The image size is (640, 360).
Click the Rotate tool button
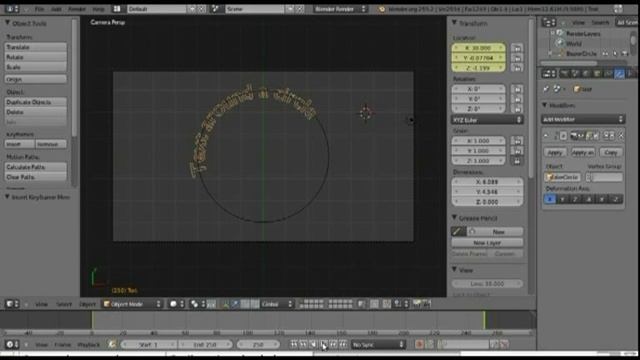tap(36, 57)
